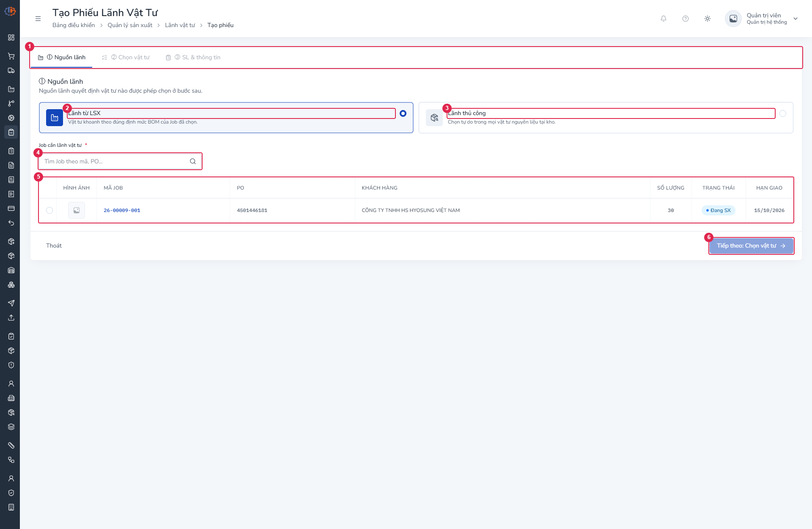Open the image thumbnail of job row
The image size is (812, 529).
click(77, 210)
